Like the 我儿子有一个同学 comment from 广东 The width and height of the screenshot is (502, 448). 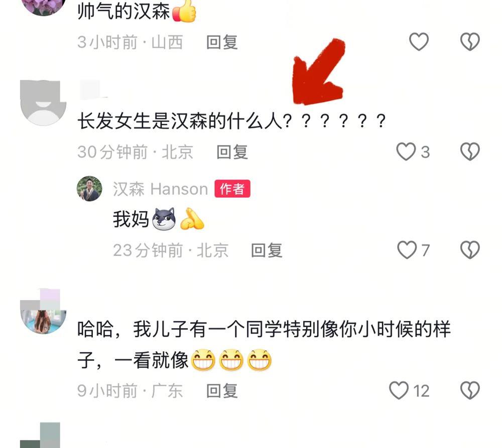click(x=399, y=390)
